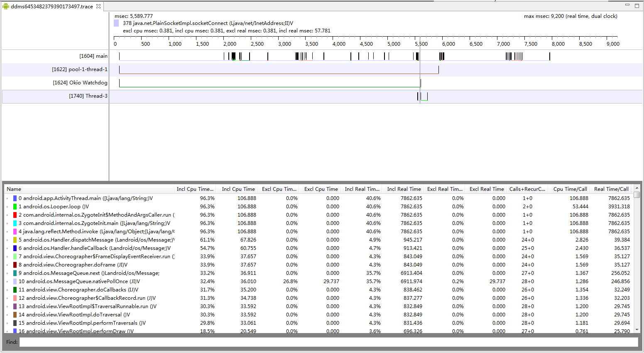Click the Android icon on the trace tab
This screenshot has width=644, height=353.
click(6, 6)
